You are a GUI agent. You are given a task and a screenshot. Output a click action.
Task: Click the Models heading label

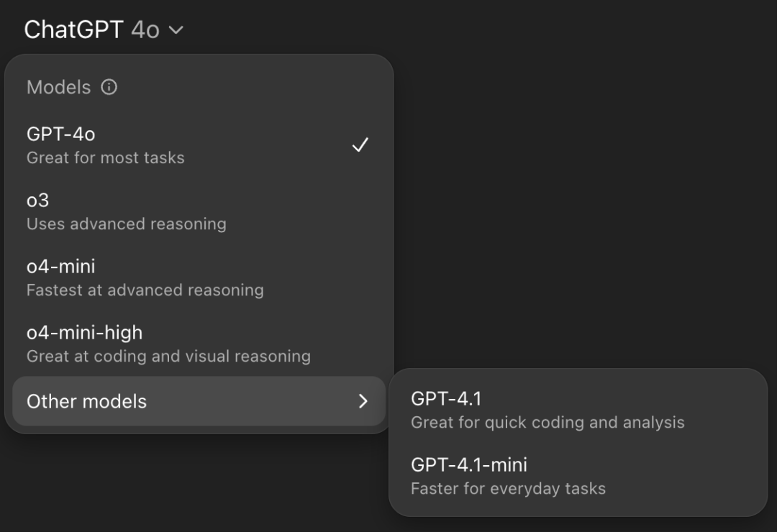tap(59, 88)
